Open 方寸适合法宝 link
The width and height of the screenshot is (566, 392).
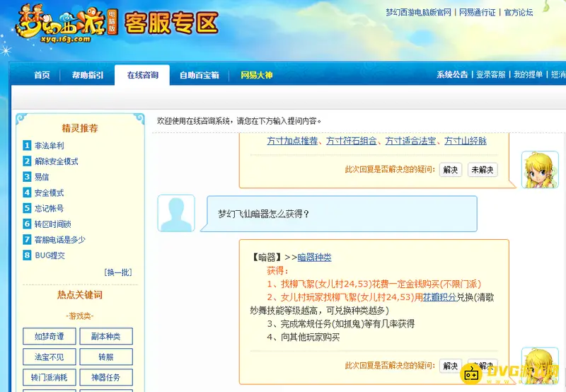[410, 141]
